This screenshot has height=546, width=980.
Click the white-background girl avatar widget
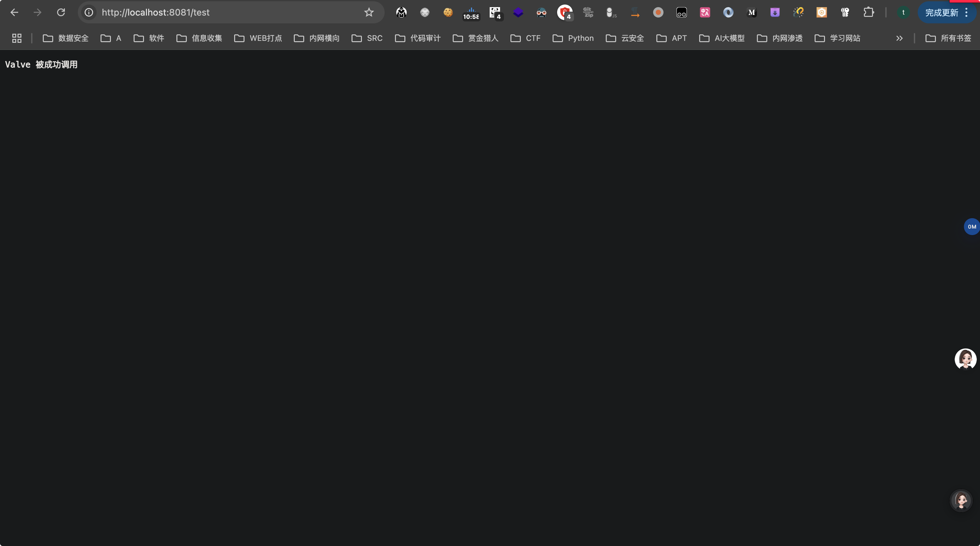pos(965,359)
